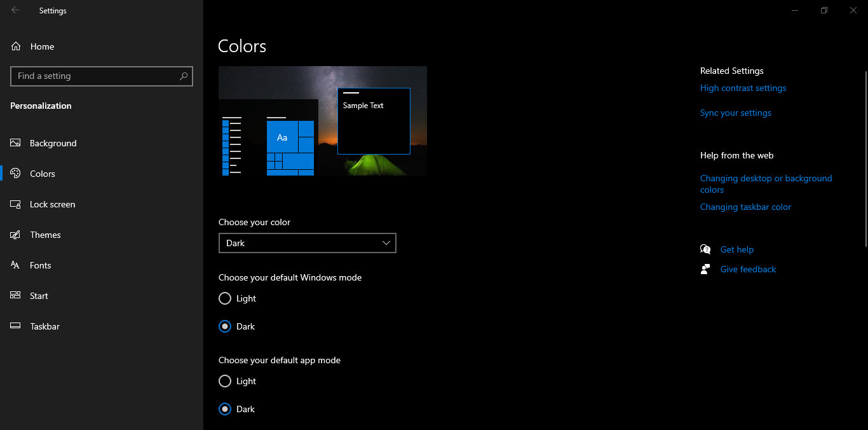Image resolution: width=868 pixels, height=430 pixels.
Task: Open High contrast settings link
Action: coord(743,88)
